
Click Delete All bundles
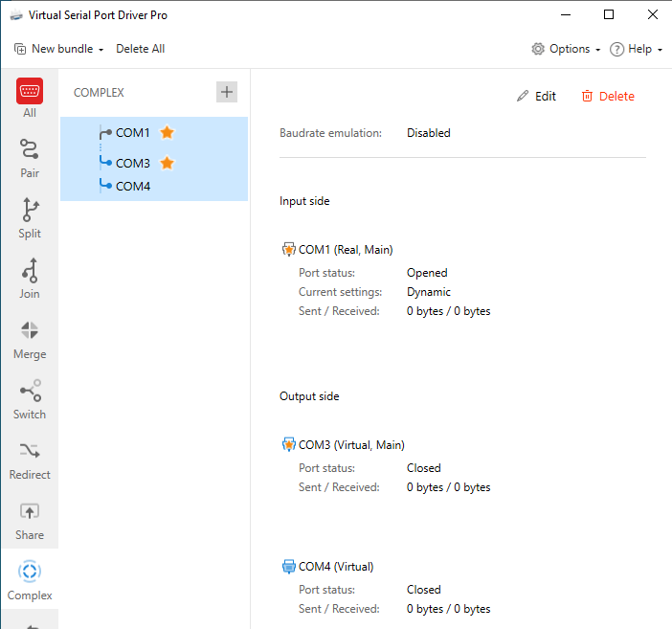[140, 49]
